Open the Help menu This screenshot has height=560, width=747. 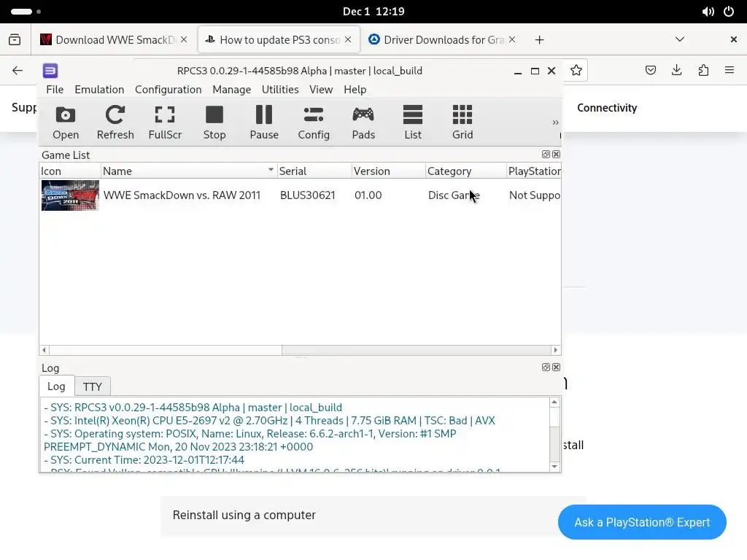pyautogui.click(x=355, y=90)
